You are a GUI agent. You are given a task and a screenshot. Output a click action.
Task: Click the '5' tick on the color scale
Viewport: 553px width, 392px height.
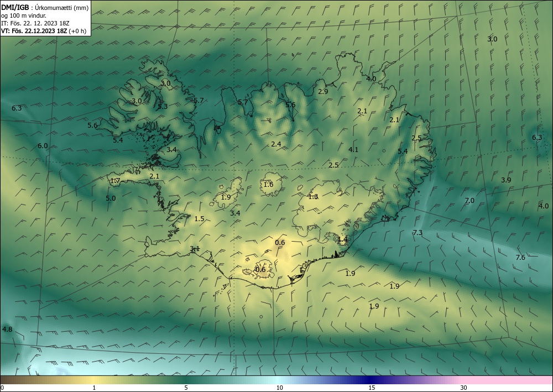click(x=186, y=388)
